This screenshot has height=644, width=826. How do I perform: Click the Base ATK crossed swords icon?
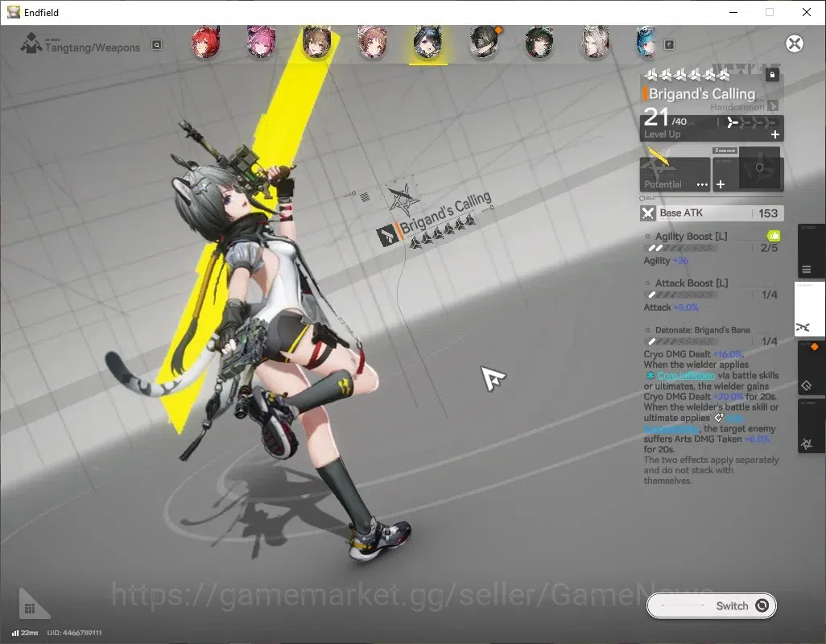click(x=648, y=213)
